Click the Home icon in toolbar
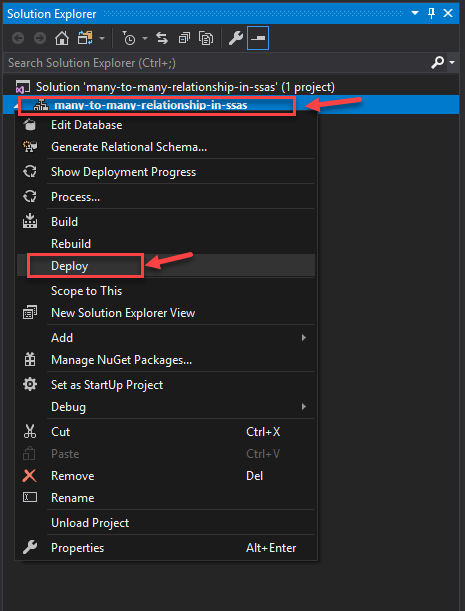Image resolution: width=465 pixels, height=611 pixels. [62, 38]
